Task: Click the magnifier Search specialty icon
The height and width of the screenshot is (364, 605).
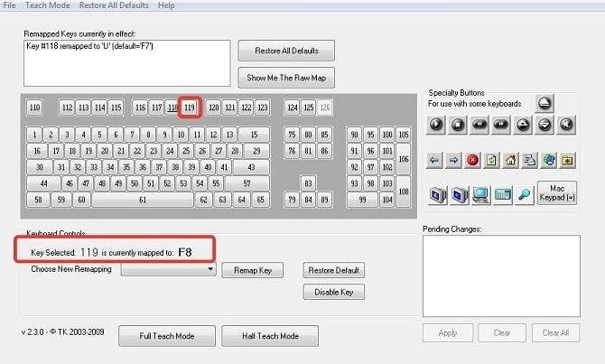Action: (x=525, y=192)
